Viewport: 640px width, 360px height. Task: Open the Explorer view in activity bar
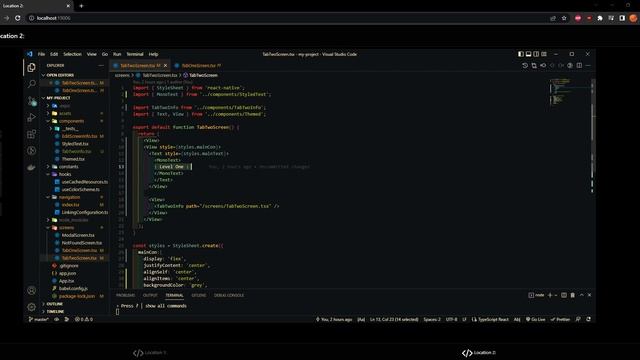pyautogui.click(x=31, y=68)
